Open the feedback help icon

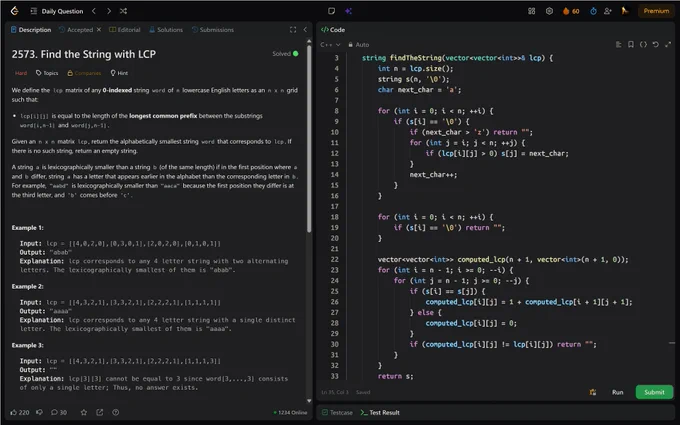[115, 412]
